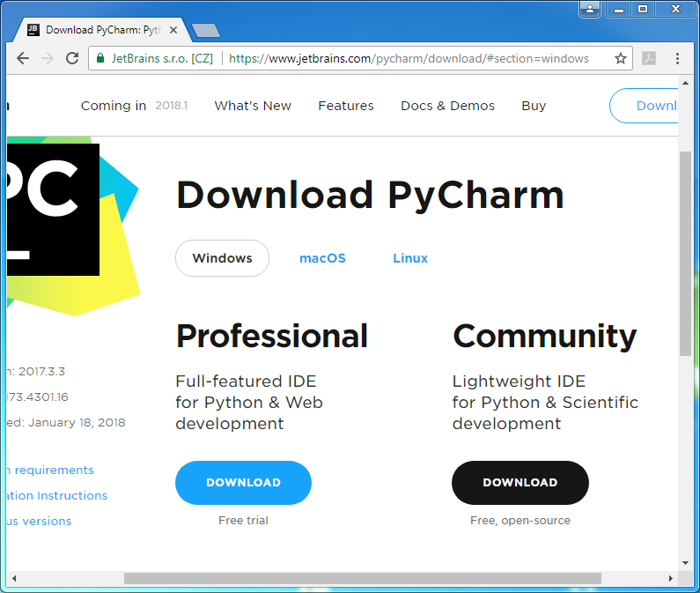Click the vertical scrollbar up arrow

pyautogui.click(x=685, y=83)
